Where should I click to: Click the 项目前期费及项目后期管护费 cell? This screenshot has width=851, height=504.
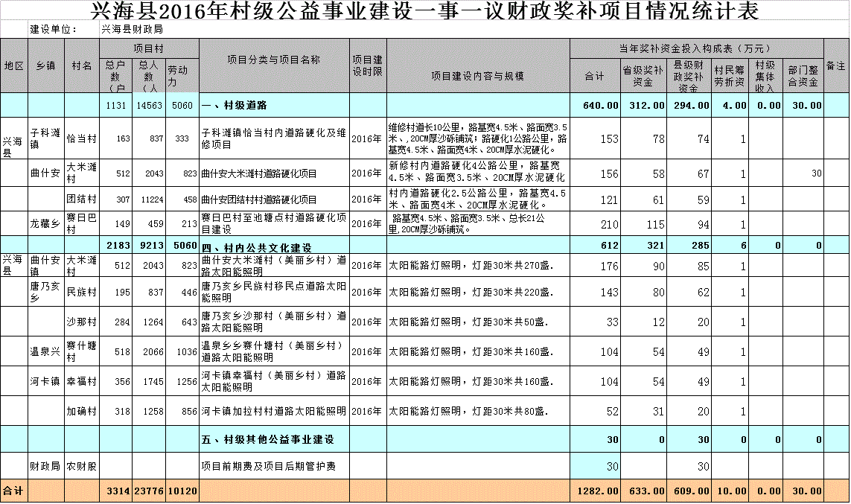[274, 466]
